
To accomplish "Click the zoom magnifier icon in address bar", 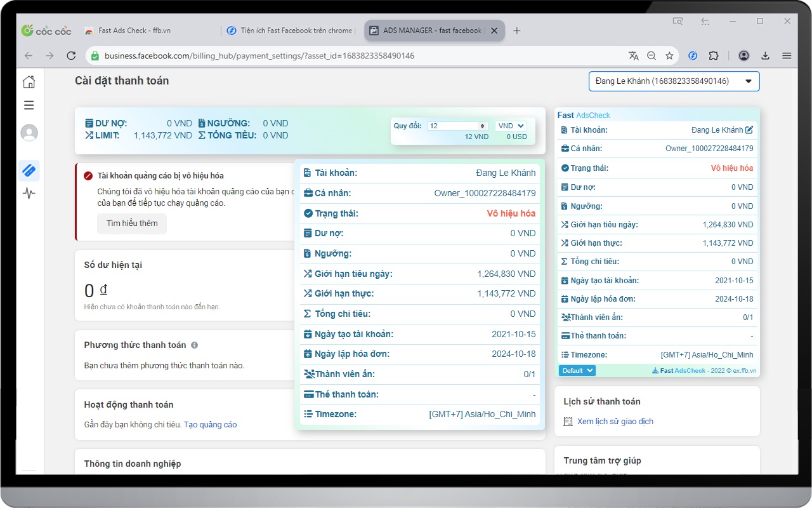I will point(651,56).
